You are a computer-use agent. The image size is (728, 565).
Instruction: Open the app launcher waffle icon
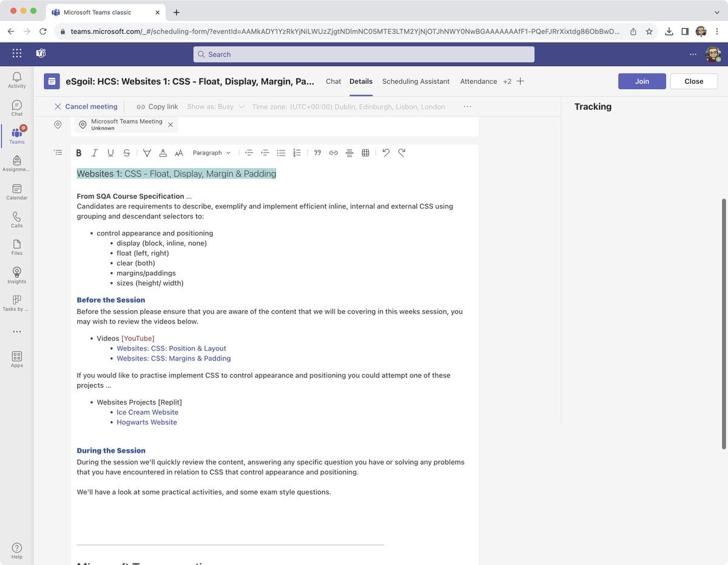16,53
